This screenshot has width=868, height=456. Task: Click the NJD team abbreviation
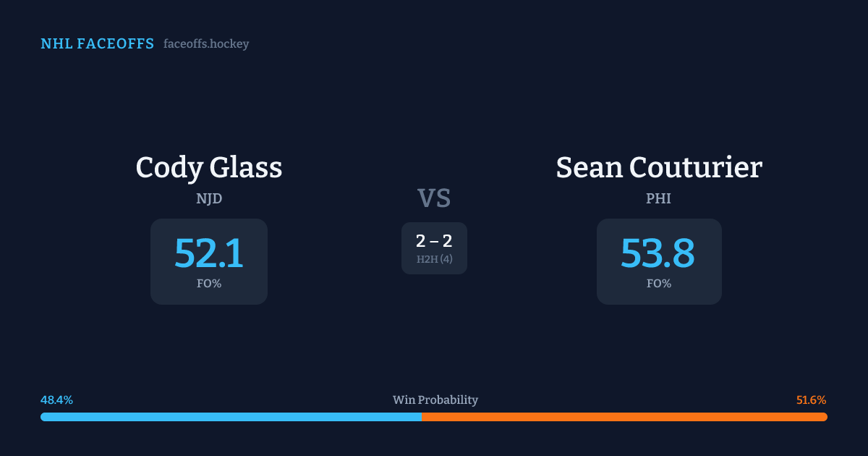coord(209,198)
